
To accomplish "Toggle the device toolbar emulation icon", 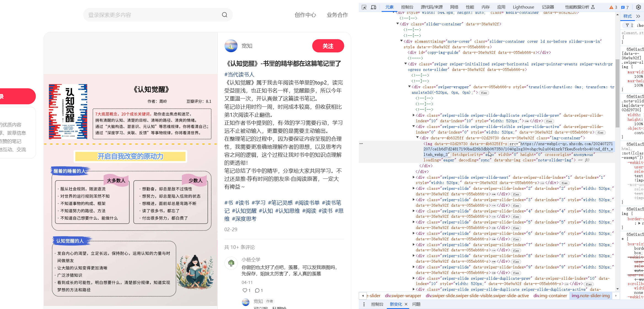I will pyautogui.click(x=373, y=7).
